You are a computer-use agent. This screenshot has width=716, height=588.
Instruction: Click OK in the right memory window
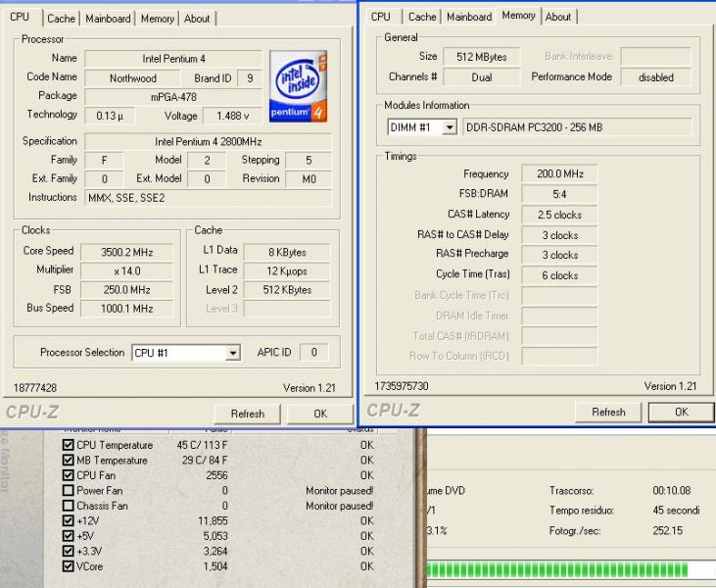pyautogui.click(x=682, y=413)
